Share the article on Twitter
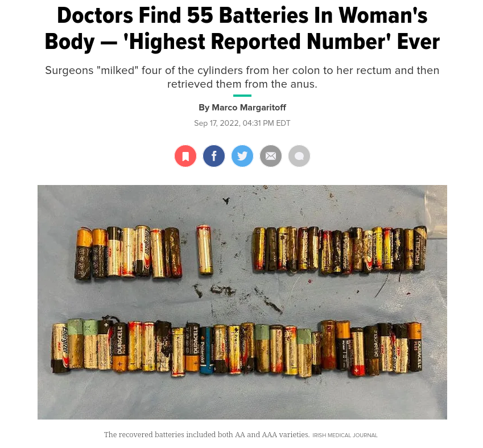Image resolution: width=483 pixels, height=448 pixels. [x=242, y=156]
